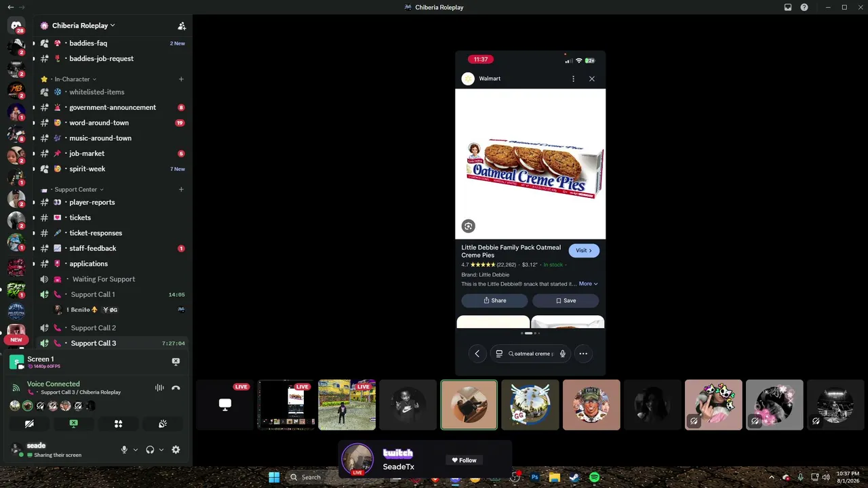Tap the image search lens icon on product photo
Image resolution: width=868 pixels, height=488 pixels.
(x=468, y=226)
